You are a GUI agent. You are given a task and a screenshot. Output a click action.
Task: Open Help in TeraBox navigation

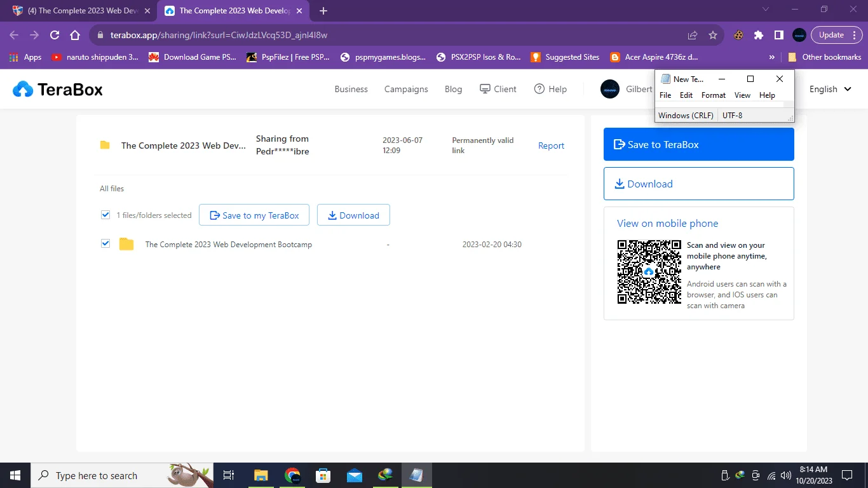coord(550,89)
